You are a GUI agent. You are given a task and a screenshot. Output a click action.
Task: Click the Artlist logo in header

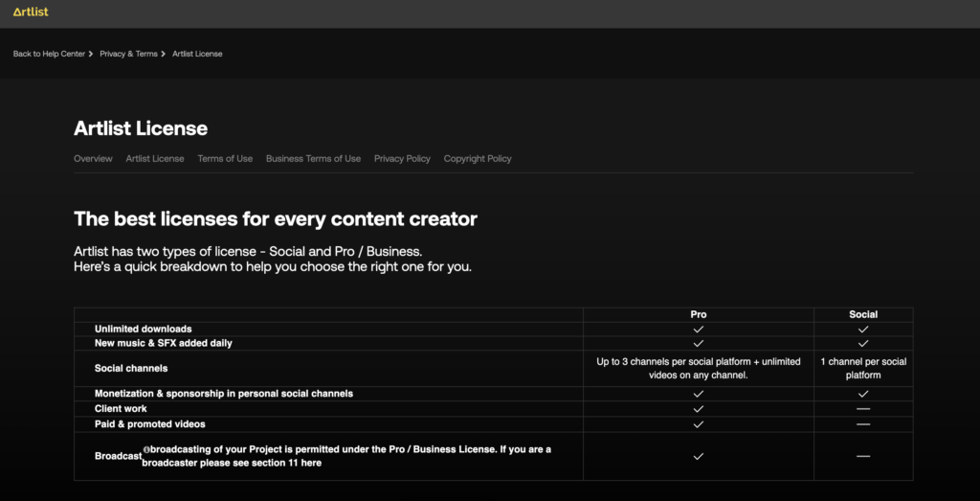point(31,11)
